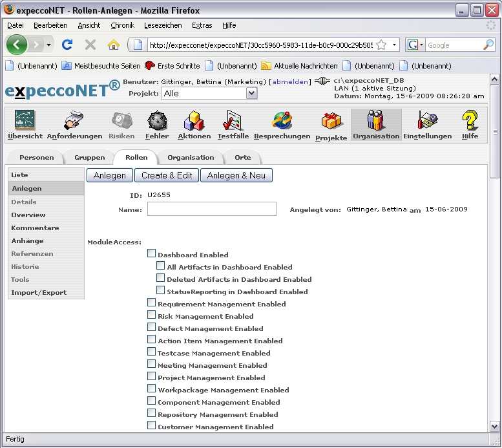Click the Besprechungen meeting icon

coord(282,121)
